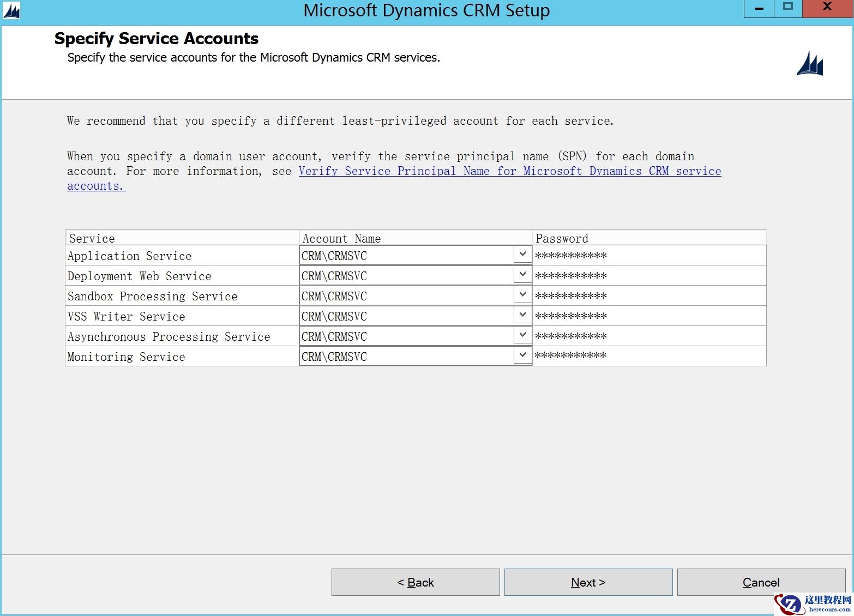Viewport: 854px width, 616px height.
Task: Click the Account Name column header
Action: [341, 238]
